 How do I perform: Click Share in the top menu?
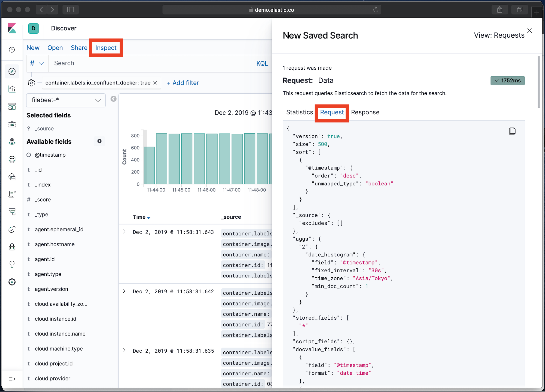tap(79, 48)
